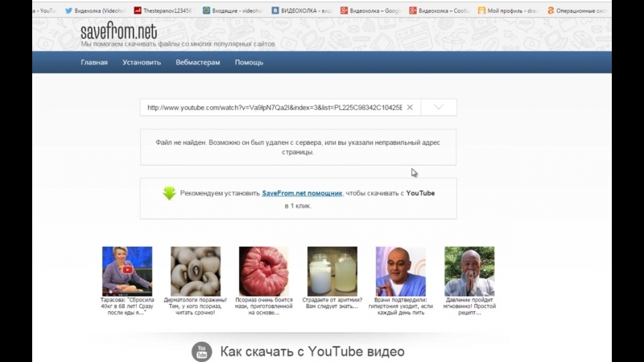The height and width of the screenshot is (362, 644).
Task: Open the Twitter Видеохолка tab
Action: tap(95, 10)
